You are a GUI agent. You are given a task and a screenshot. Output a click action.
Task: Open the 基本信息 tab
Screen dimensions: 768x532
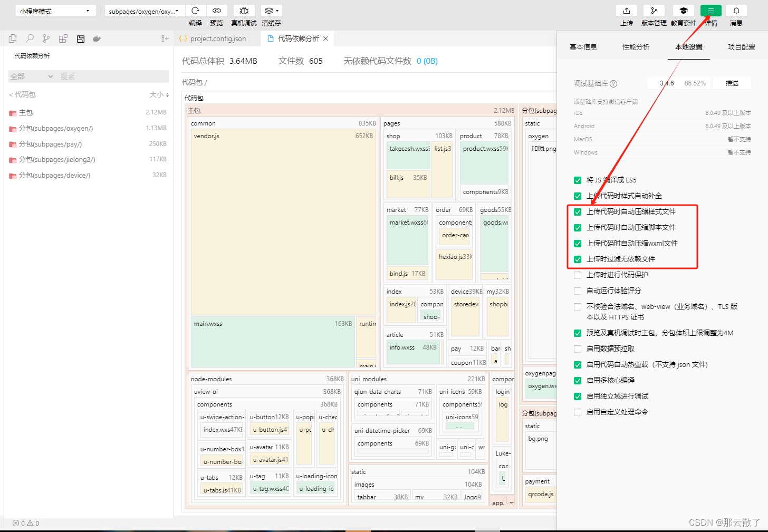[583, 47]
